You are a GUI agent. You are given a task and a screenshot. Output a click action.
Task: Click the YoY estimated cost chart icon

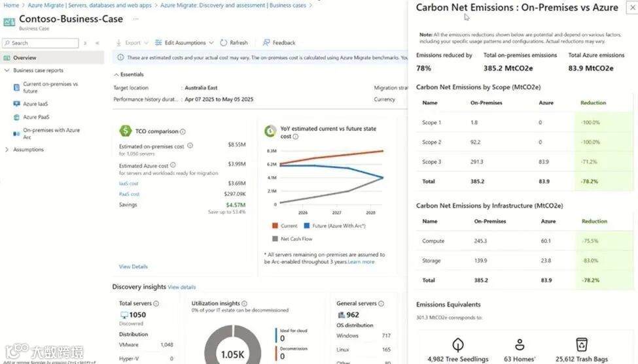[x=270, y=131]
